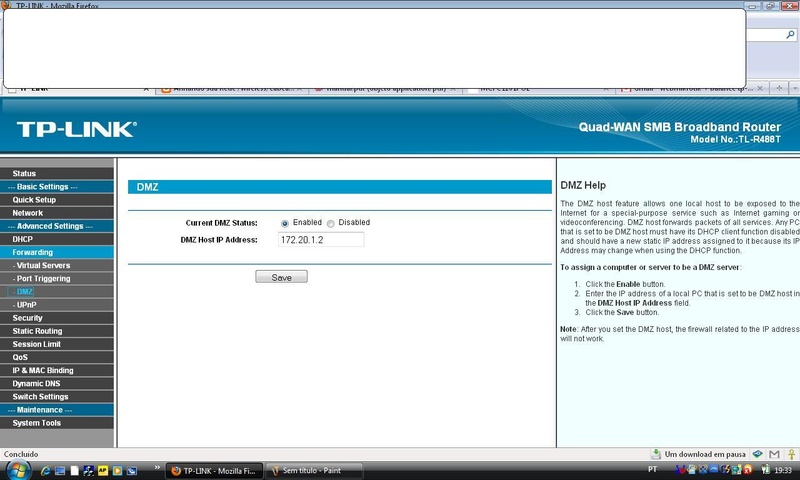
Task: Open Static Routing in sidebar
Action: pos(57,331)
